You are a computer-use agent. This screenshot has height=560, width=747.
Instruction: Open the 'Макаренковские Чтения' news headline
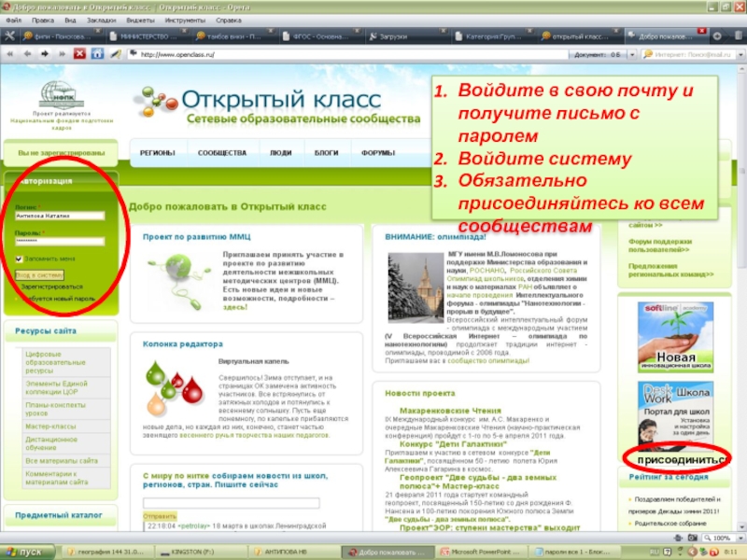point(450,411)
